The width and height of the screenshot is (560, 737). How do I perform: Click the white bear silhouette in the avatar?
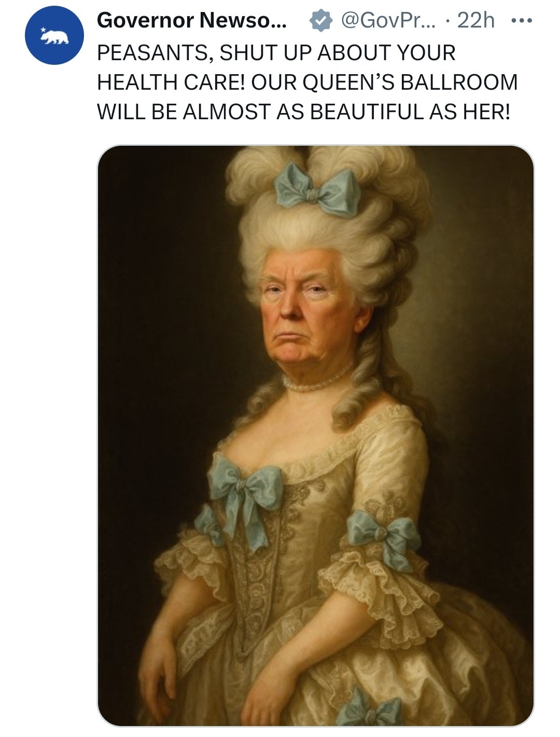56,37
